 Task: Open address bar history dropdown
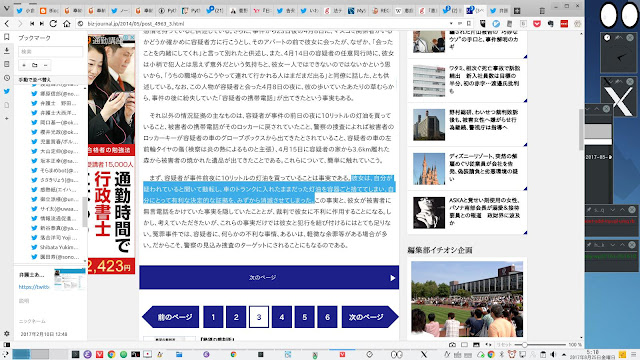pyautogui.click(x=451, y=24)
